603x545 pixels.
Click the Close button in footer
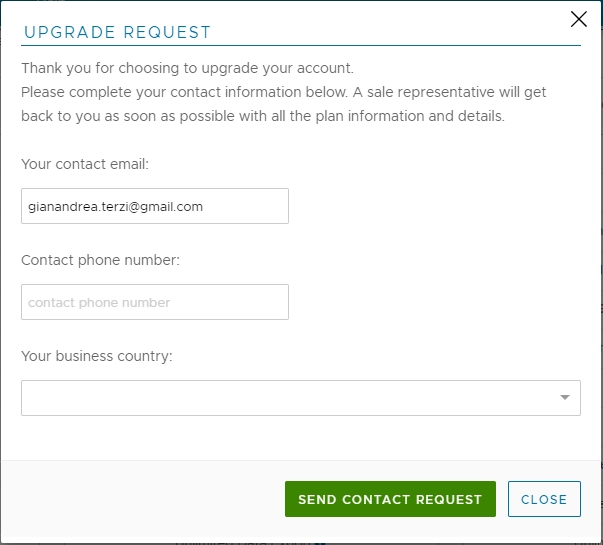pyautogui.click(x=544, y=499)
